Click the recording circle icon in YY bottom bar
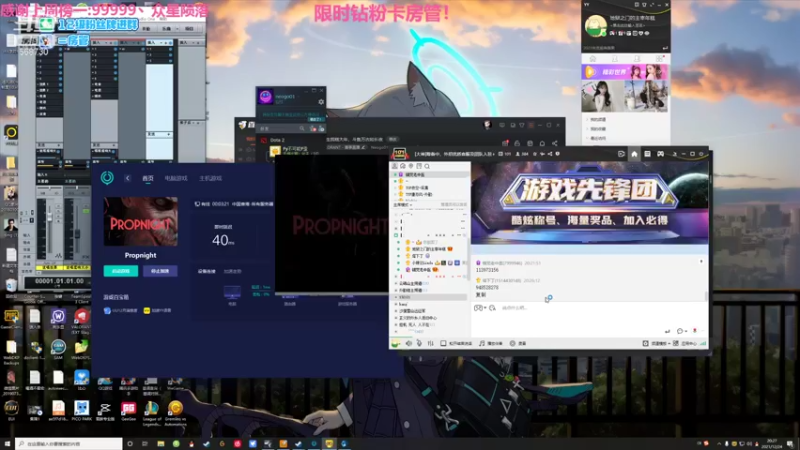 coord(512,343)
